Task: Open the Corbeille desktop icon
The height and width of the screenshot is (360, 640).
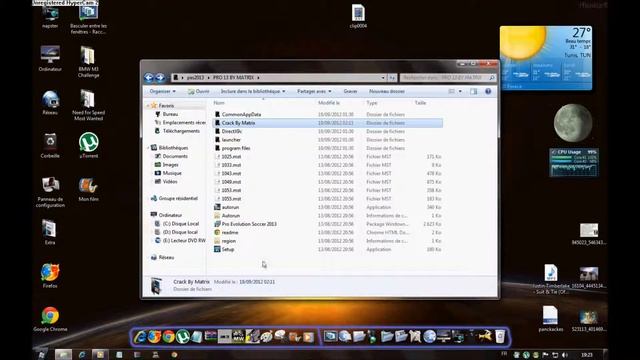Action: point(50,145)
